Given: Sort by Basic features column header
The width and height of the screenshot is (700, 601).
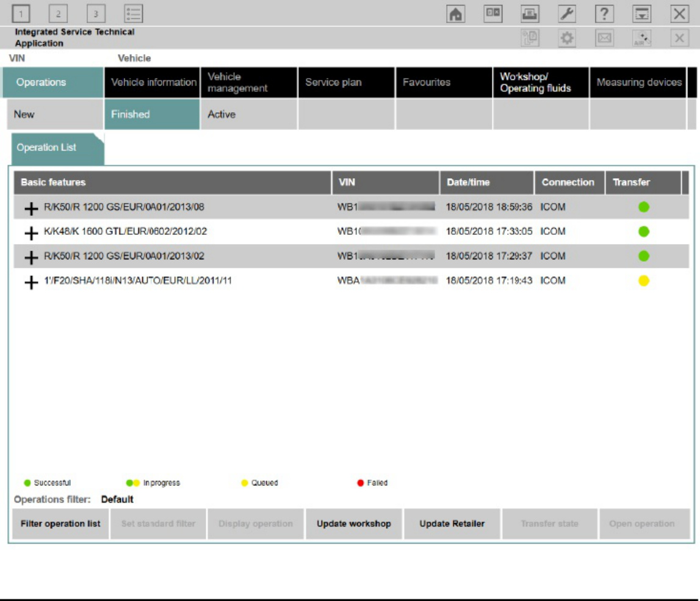Looking at the screenshot, I should [x=172, y=182].
